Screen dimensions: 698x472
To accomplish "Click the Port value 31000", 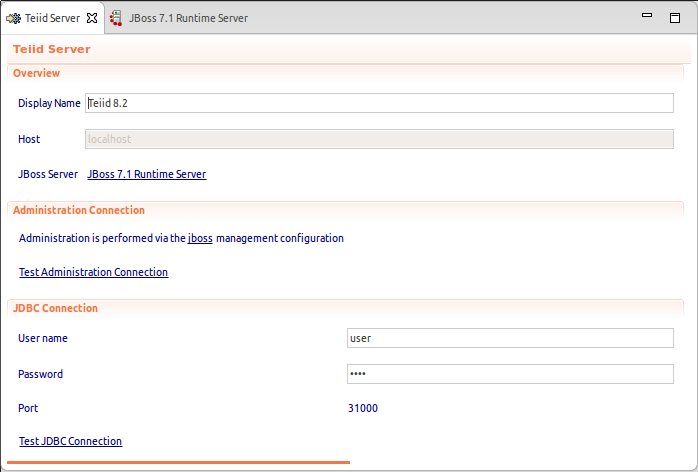I will tap(363, 408).
